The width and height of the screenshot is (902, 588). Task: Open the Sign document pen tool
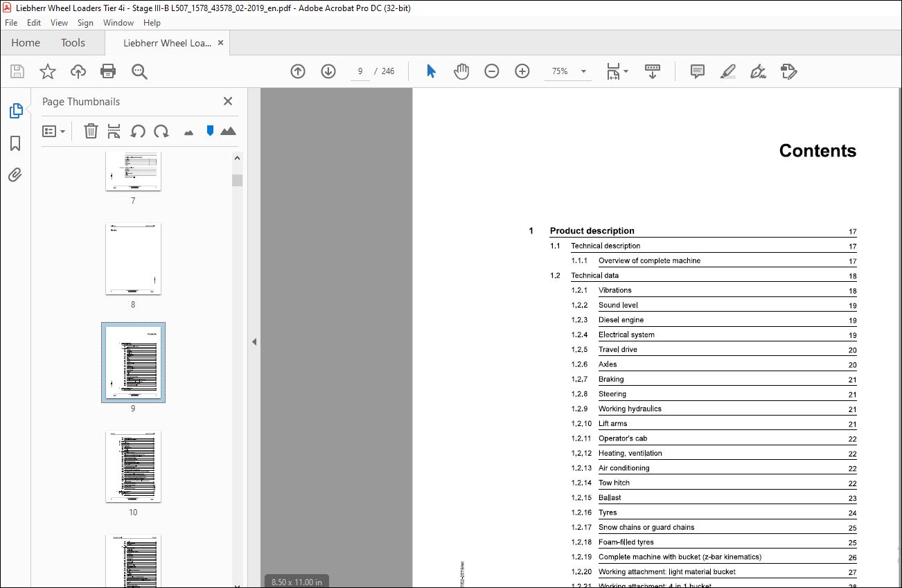pyautogui.click(x=759, y=71)
